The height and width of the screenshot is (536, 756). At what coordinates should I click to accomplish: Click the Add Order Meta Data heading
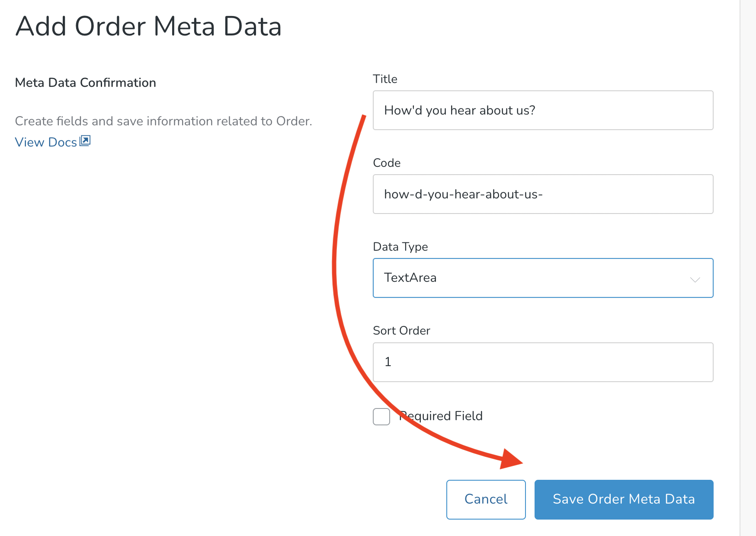click(148, 27)
